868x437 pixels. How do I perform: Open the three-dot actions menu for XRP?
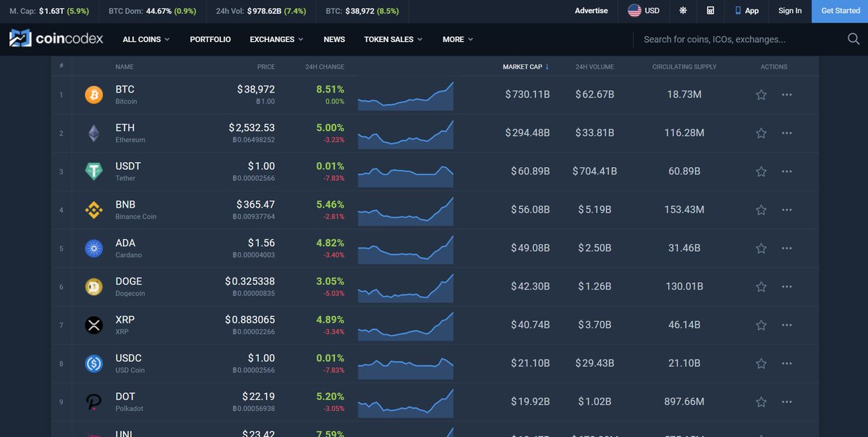coord(787,325)
